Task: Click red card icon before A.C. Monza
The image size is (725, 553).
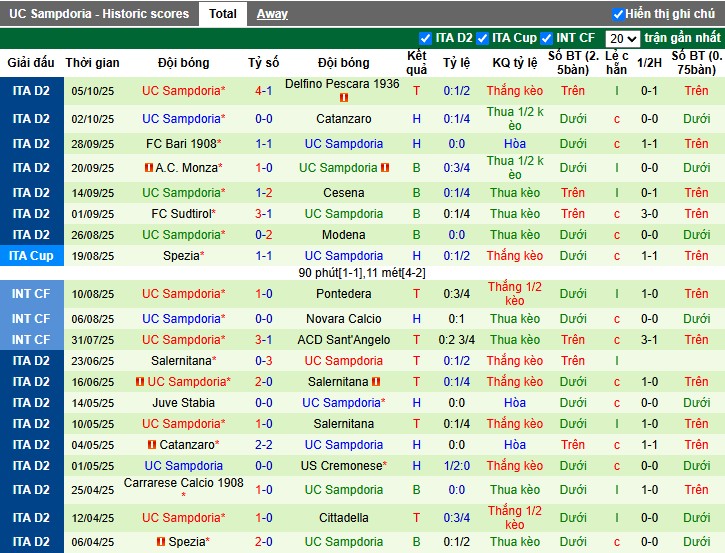Action: coord(148,167)
